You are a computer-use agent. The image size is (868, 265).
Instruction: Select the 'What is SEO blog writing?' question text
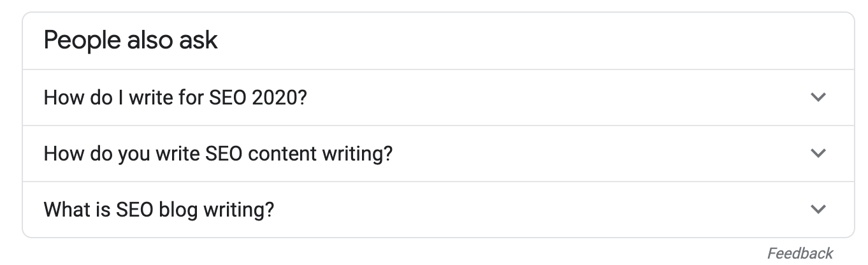click(159, 209)
